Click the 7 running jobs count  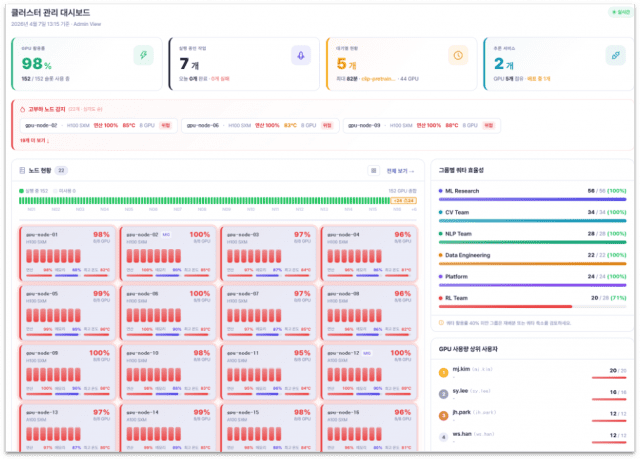point(189,64)
